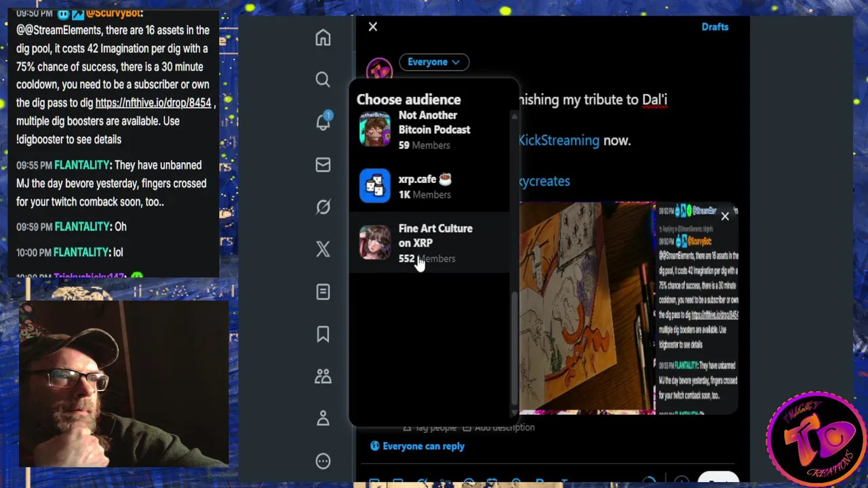Click the X Premium logo icon
868x488 pixels.
tap(323, 249)
